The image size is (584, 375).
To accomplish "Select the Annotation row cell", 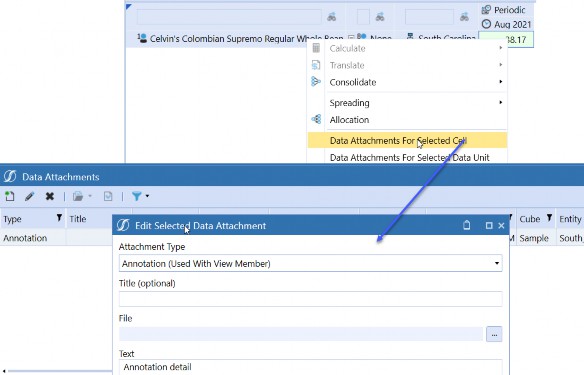I will 33,238.
